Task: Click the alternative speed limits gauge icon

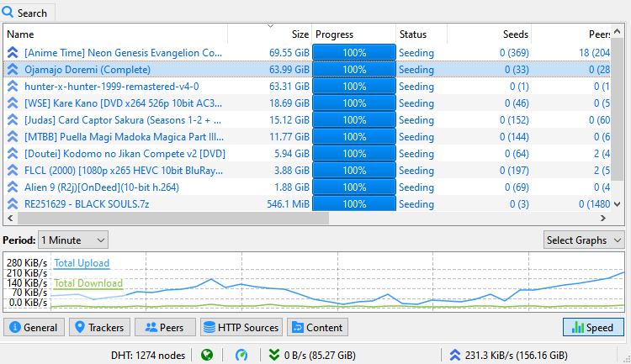Action: tap(241, 355)
